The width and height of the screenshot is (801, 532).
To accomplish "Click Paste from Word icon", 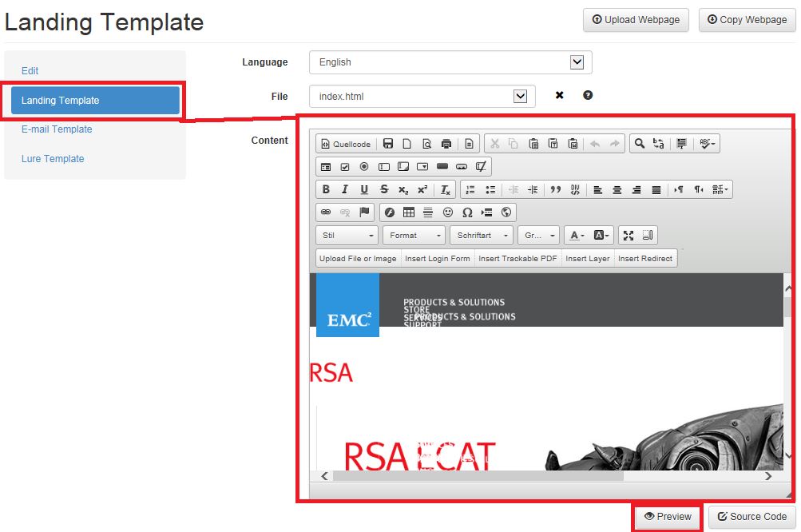I will tap(573, 144).
